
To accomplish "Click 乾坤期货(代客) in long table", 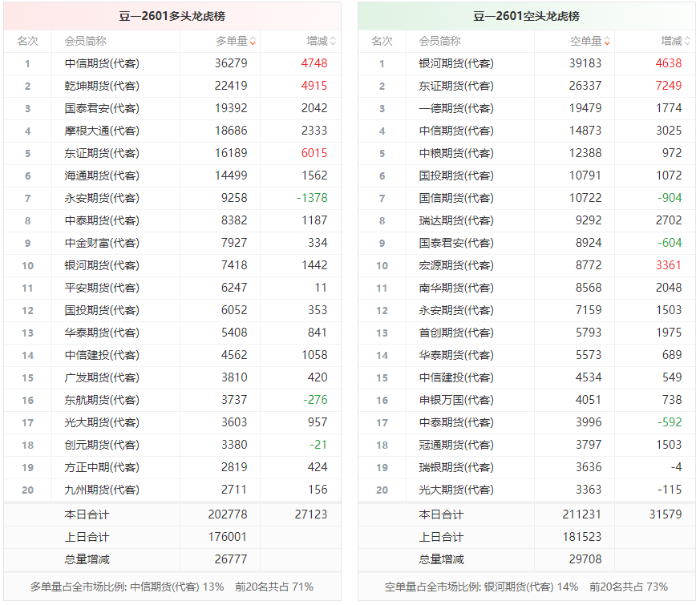I will [102, 86].
